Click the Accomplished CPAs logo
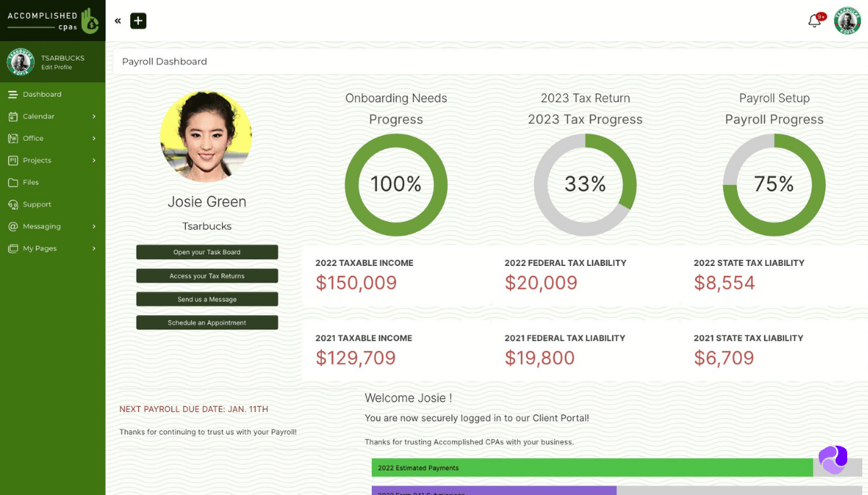This screenshot has width=868, height=495. 52,20
